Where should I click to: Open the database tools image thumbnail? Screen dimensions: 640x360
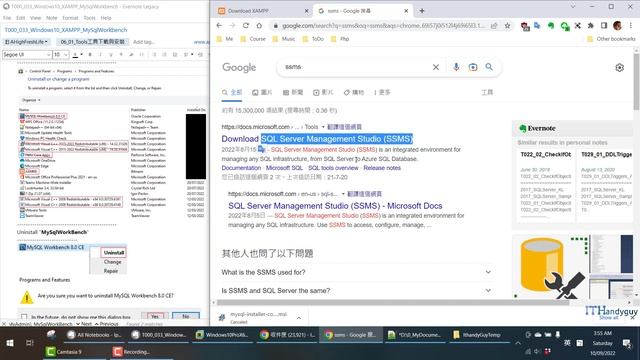pyautogui.click(x=550, y=266)
